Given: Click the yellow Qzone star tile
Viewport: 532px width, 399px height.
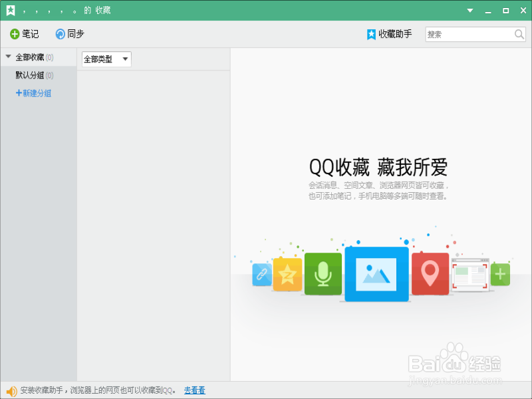Looking at the screenshot, I should 287,274.
